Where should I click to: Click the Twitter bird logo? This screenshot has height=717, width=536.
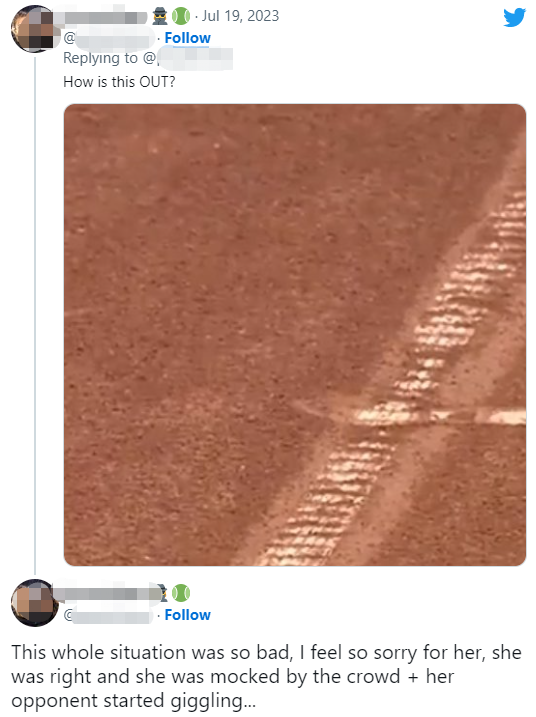point(515,17)
